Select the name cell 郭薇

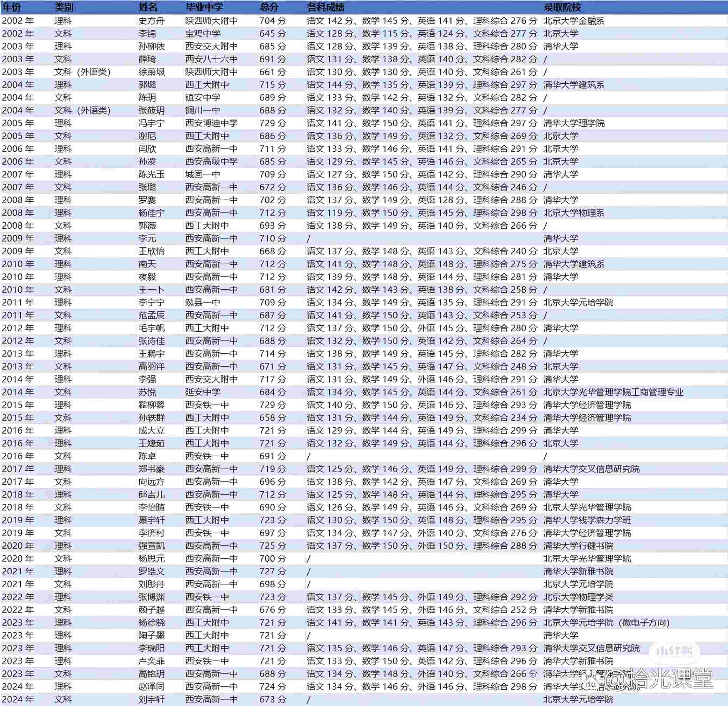147,226
